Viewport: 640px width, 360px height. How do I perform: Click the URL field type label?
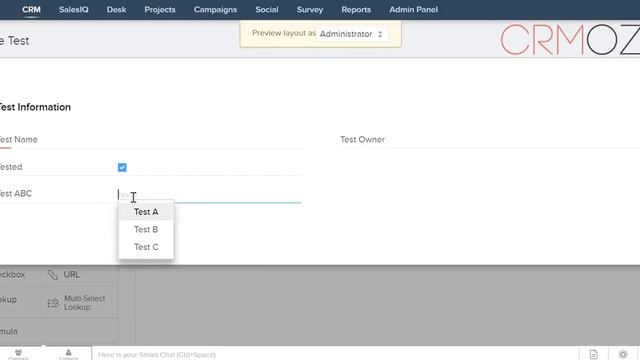[x=71, y=275]
